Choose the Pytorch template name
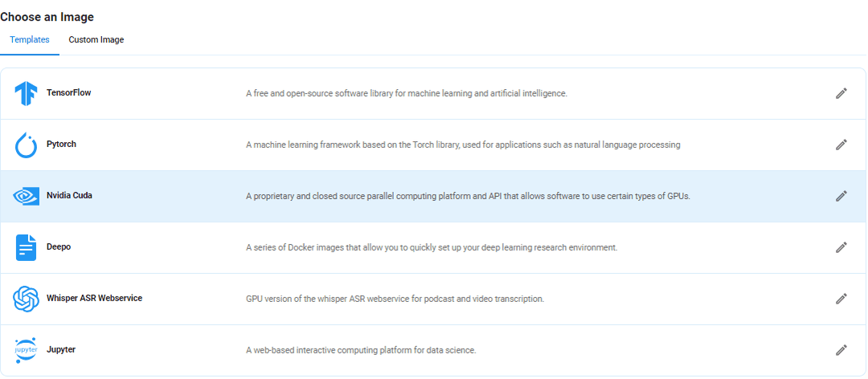The width and height of the screenshot is (868, 379). click(61, 144)
